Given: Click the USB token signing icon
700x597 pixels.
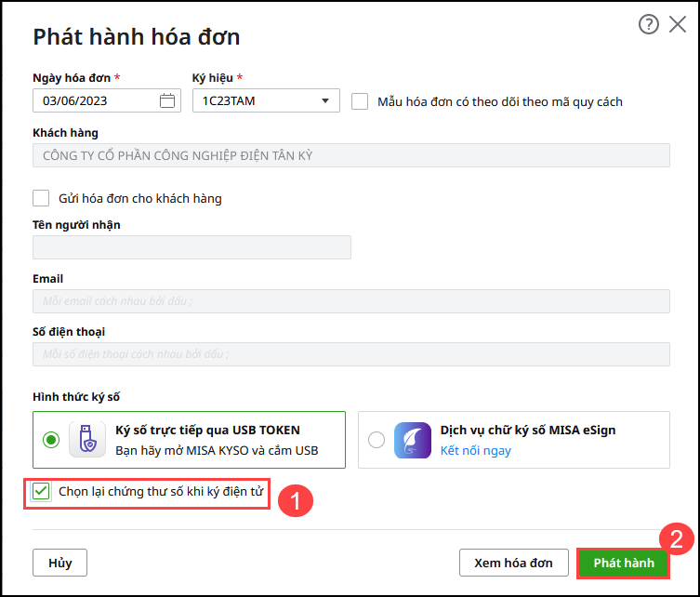Looking at the screenshot, I should pyautogui.click(x=88, y=440).
